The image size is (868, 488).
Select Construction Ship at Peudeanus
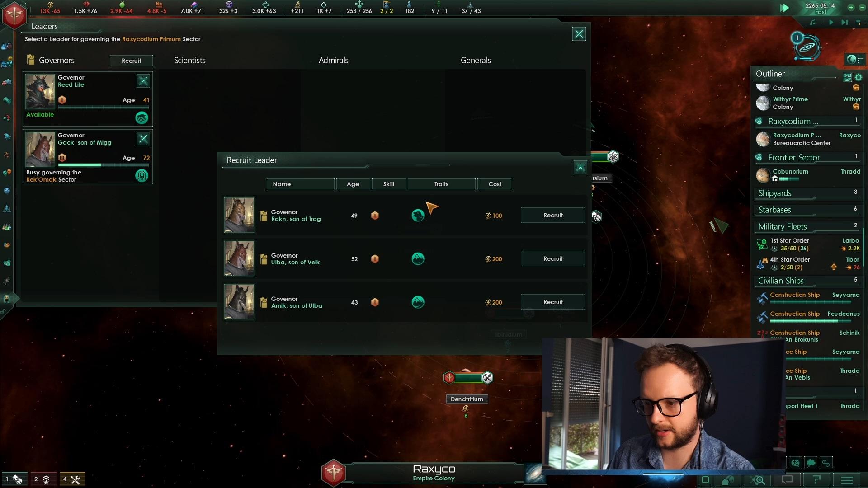click(x=807, y=316)
